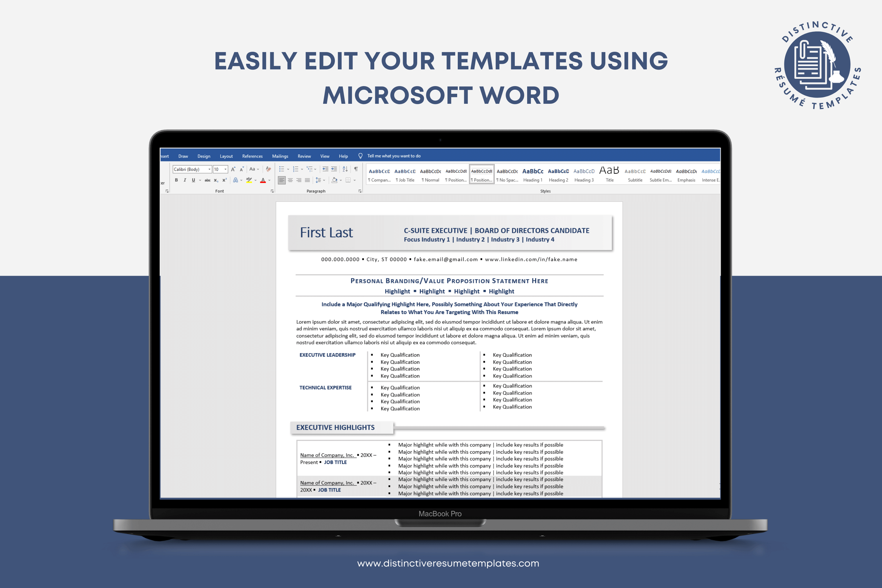
Task: Open the Review tab
Action: pyautogui.click(x=304, y=156)
